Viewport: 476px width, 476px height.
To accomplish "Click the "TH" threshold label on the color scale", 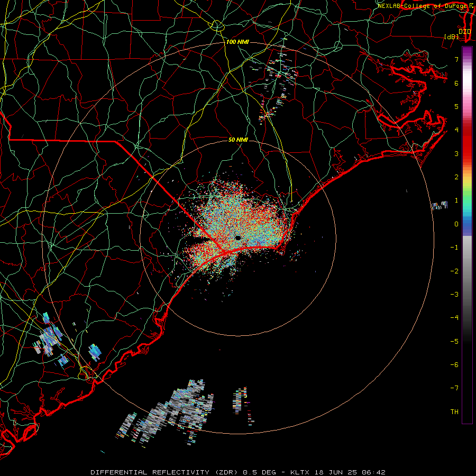I will pyautogui.click(x=454, y=411).
